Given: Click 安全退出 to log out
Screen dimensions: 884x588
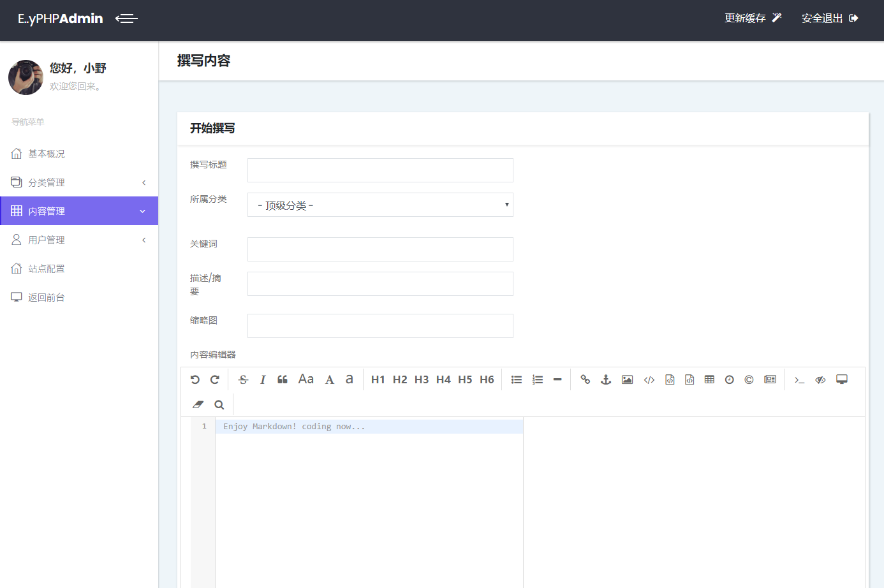Looking at the screenshot, I should pos(830,18).
